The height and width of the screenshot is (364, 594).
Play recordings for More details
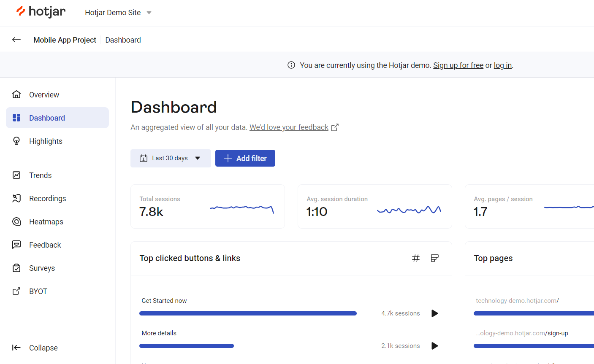[435, 346]
